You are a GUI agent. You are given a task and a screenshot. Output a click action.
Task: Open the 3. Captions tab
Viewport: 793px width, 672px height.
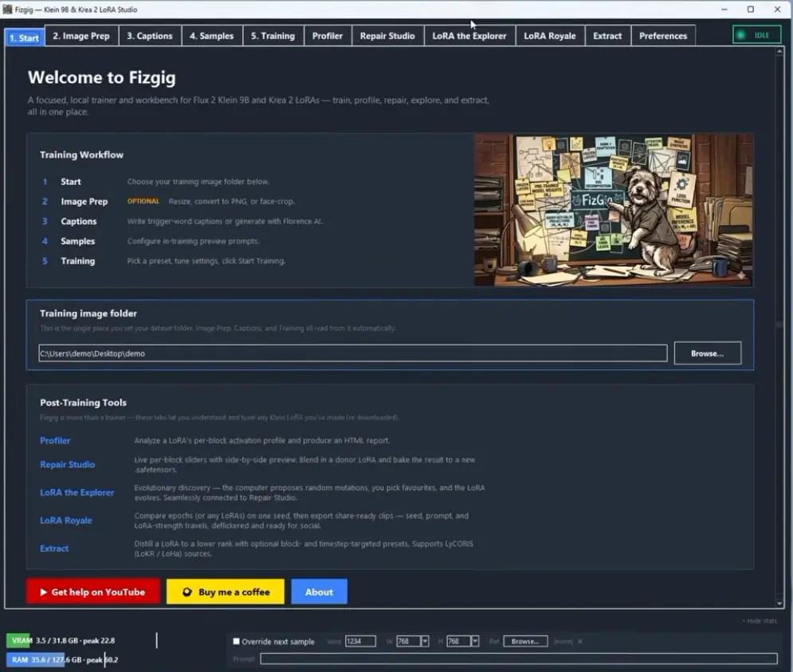(x=150, y=36)
